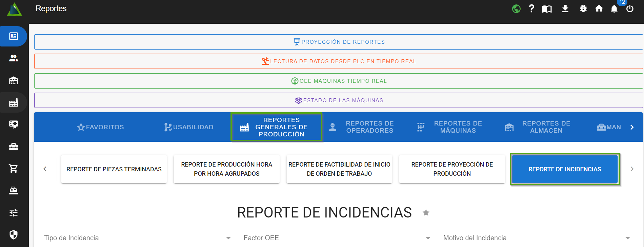
Task: Select the Favoritos tab
Action: [x=100, y=127]
